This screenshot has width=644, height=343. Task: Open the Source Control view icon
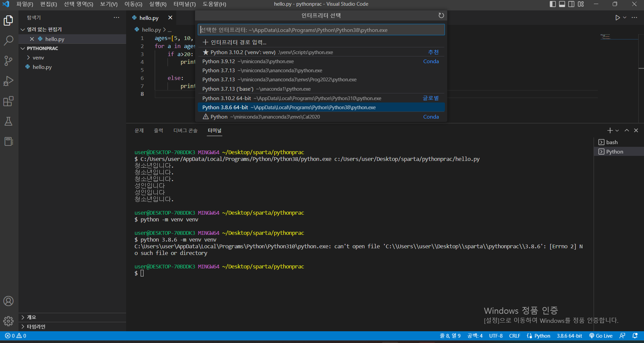pyautogui.click(x=8, y=61)
